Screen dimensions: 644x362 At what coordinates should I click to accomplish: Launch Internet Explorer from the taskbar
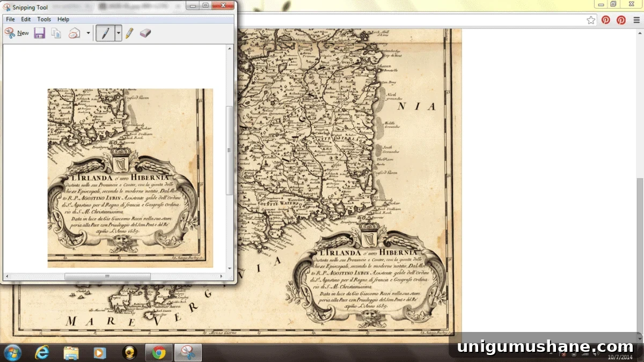point(42,352)
